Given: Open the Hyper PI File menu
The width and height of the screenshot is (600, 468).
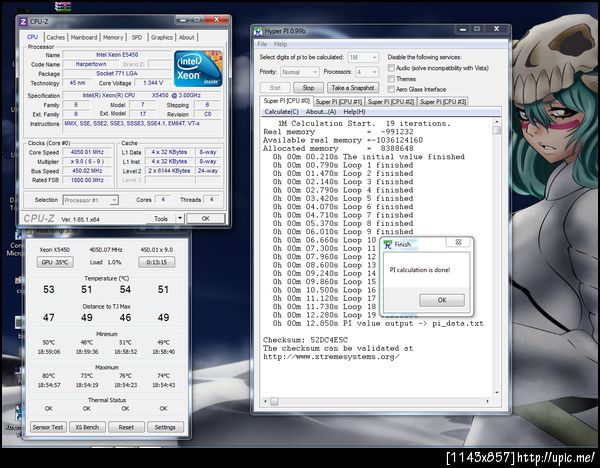Looking at the screenshot, I should [x=262, y=44].
